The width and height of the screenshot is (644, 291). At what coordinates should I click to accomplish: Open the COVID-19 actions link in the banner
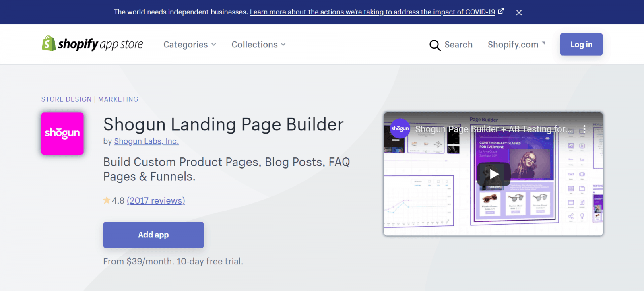click(x=372, y=12)
